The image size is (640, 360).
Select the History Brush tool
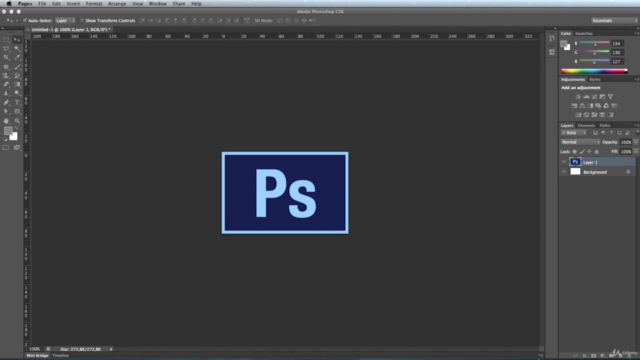[x=17, y=76]
